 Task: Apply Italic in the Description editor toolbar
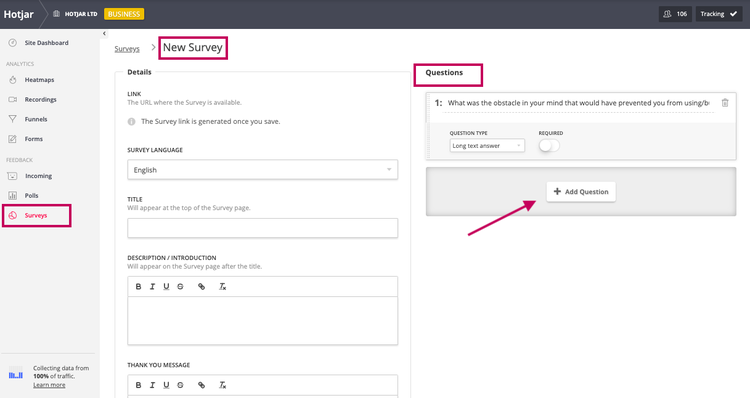[152, 287]
